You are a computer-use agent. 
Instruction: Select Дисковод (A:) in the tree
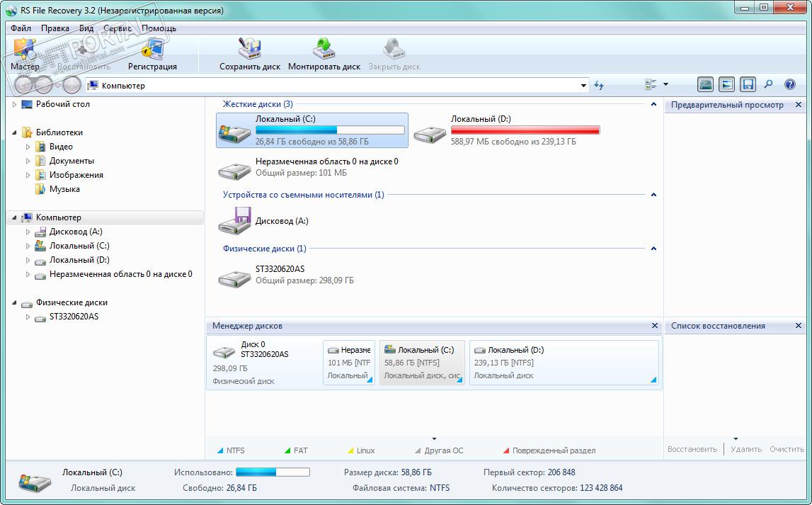(x=76, y=232)
